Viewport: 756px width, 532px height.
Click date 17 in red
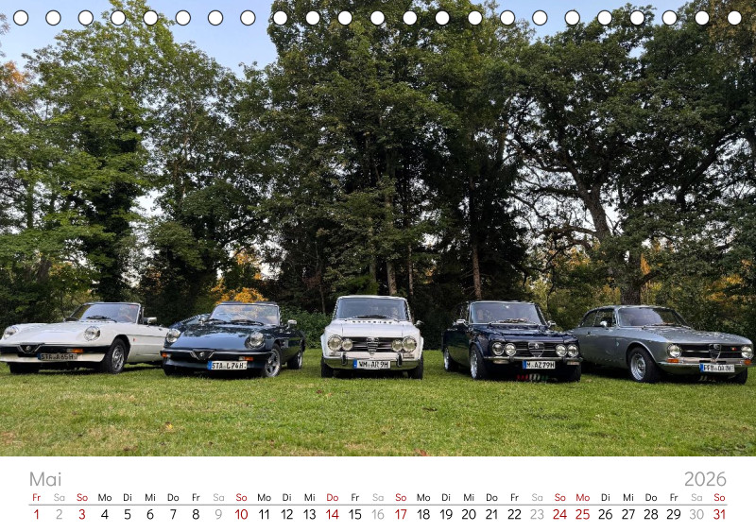tap(401, 515)
